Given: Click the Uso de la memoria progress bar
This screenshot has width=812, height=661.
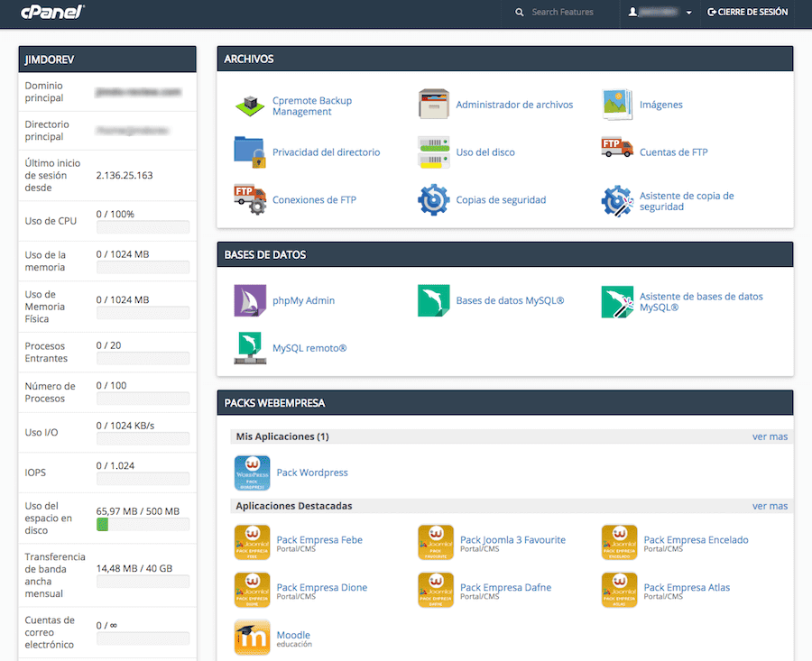Looking at the screenshot, I should [x=143, y=268].
